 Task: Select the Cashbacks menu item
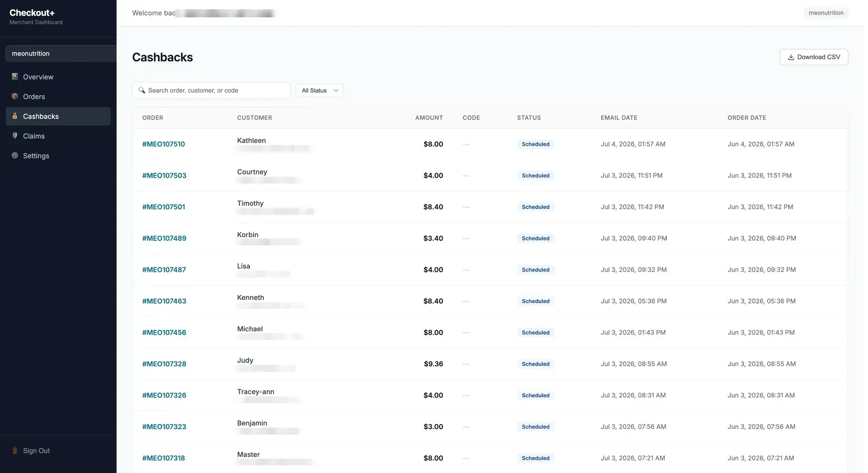click(58, 116)
